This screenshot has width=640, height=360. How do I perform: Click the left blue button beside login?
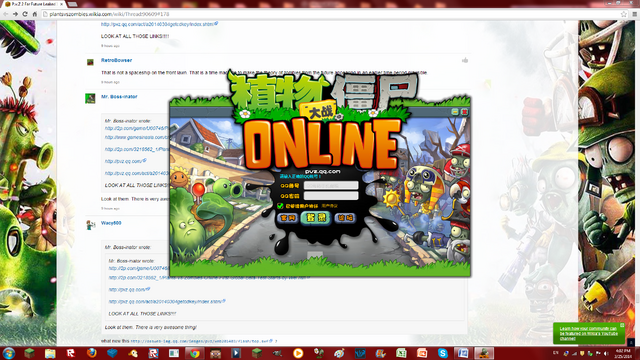click(288, 218)
